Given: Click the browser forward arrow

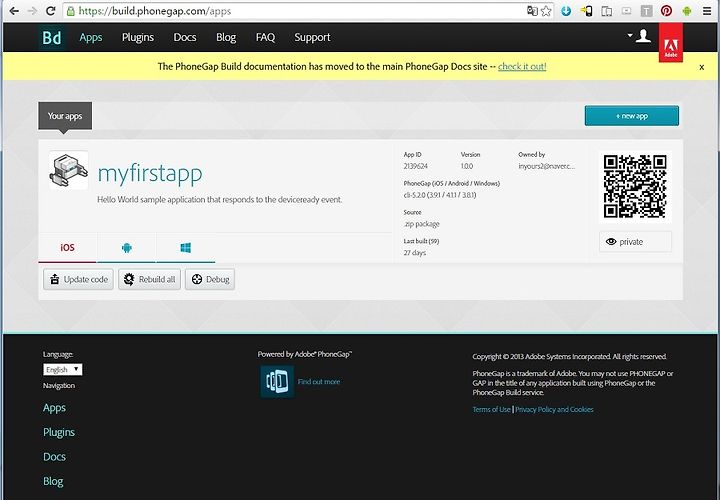Looking at the screenshot, I should tap(32, 11).
